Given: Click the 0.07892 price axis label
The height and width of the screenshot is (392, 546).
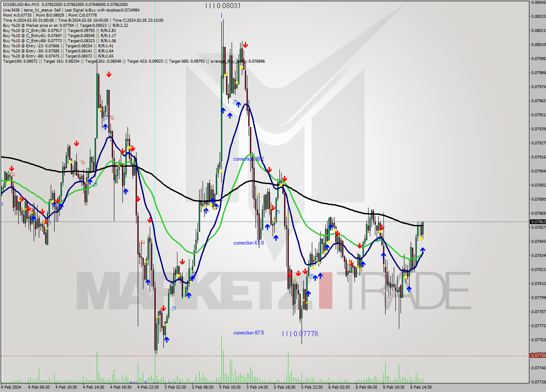Looking at the screenshot, I should click(538, 185).
